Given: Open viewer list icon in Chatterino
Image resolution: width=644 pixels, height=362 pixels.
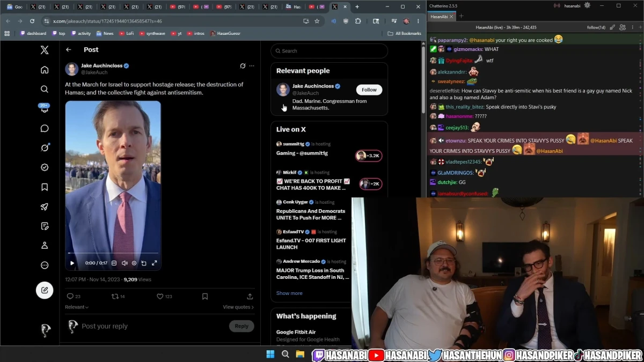Looking at the screenshot, I should pyautogui.click(x=623, y=27).
